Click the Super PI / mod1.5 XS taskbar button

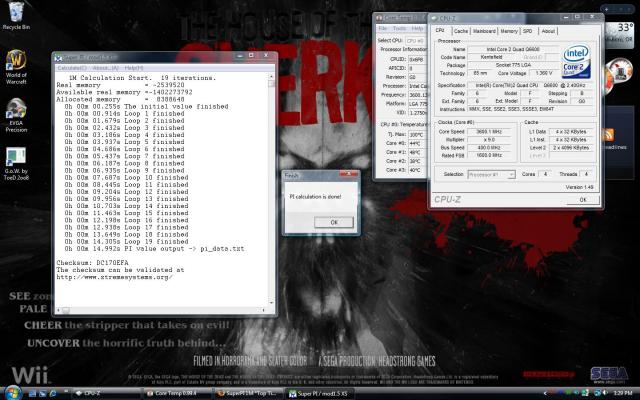click(320, 394)
